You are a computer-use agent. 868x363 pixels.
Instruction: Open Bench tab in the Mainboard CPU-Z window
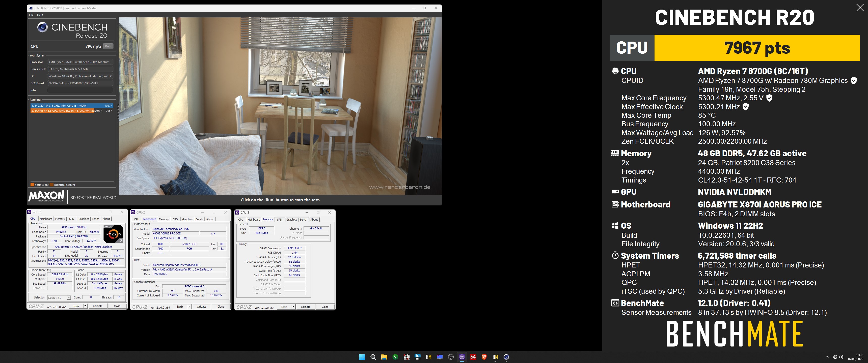(x=199, y=219)
